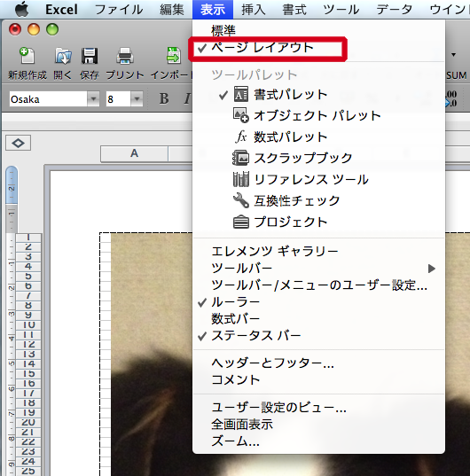
Task: Open the Excel application menu
Action: (x=61, y=10)
